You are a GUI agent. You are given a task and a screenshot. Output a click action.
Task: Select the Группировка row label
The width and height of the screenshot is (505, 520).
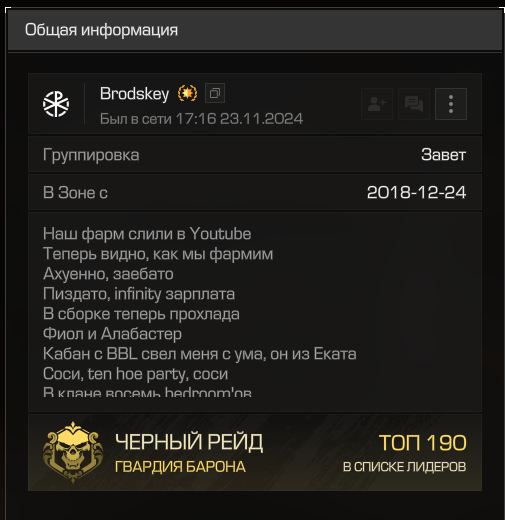[91, 155]
